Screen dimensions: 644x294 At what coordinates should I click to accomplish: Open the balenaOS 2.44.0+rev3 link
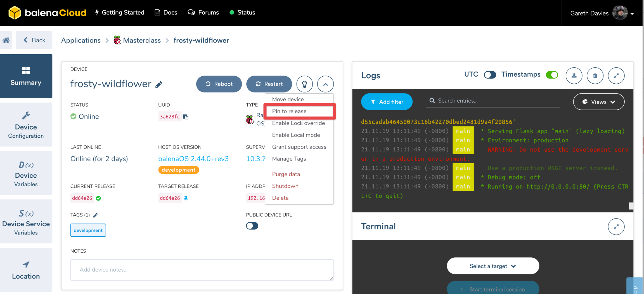tap(193, 159)
